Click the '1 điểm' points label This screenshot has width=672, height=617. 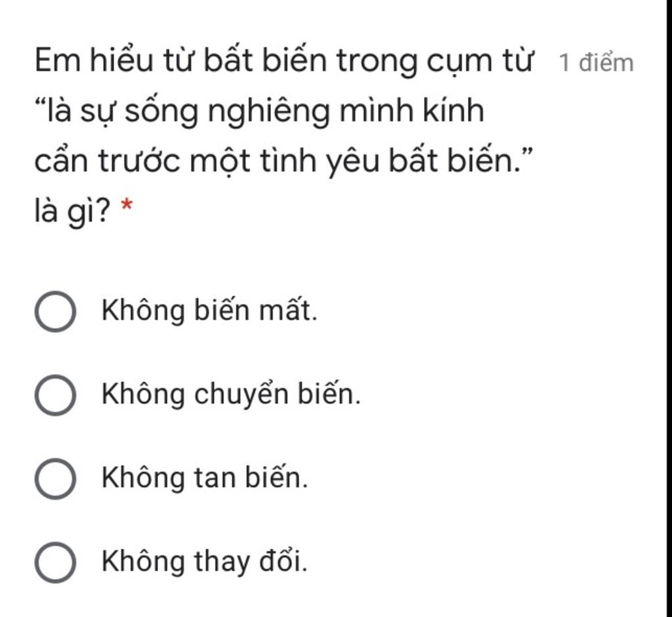click(x=596, y=63)
